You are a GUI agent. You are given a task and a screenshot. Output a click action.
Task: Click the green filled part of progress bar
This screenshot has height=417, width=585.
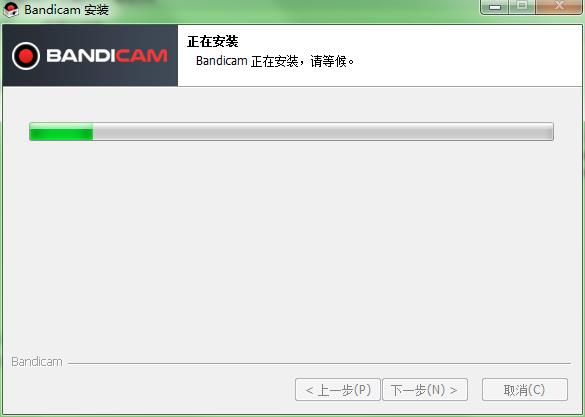pos(61,132)
